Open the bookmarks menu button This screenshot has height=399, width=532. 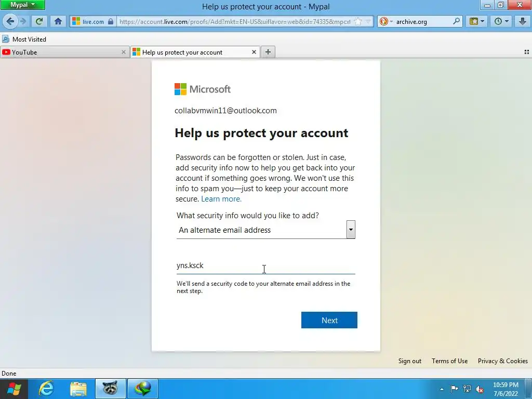point(477,21)
